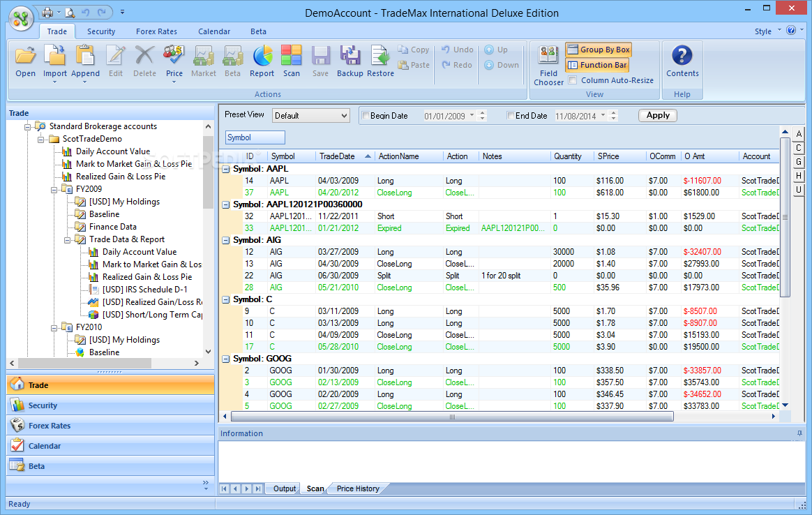The height and width of the screenshot is (515, 812).
Task: Open a file with the Open icon
Action: click(25, 61)
